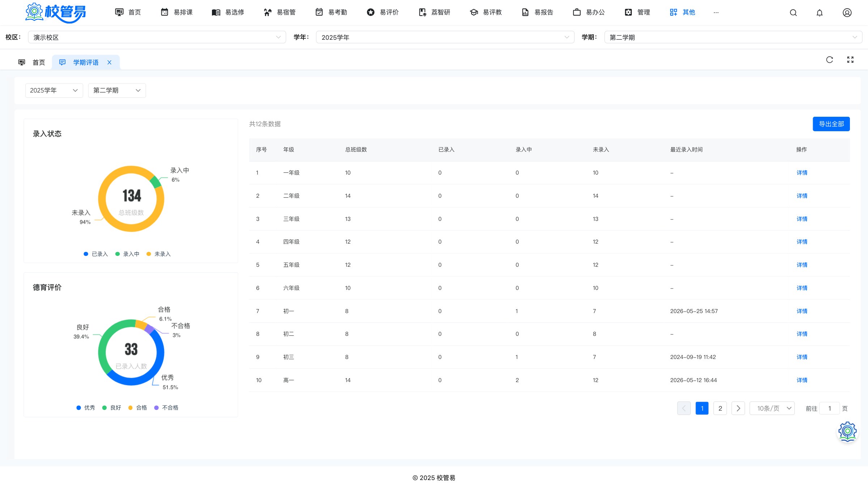868x488 pixels.
Task: Toggle 已录入 legend item in chart
Action: coord(96,254)
